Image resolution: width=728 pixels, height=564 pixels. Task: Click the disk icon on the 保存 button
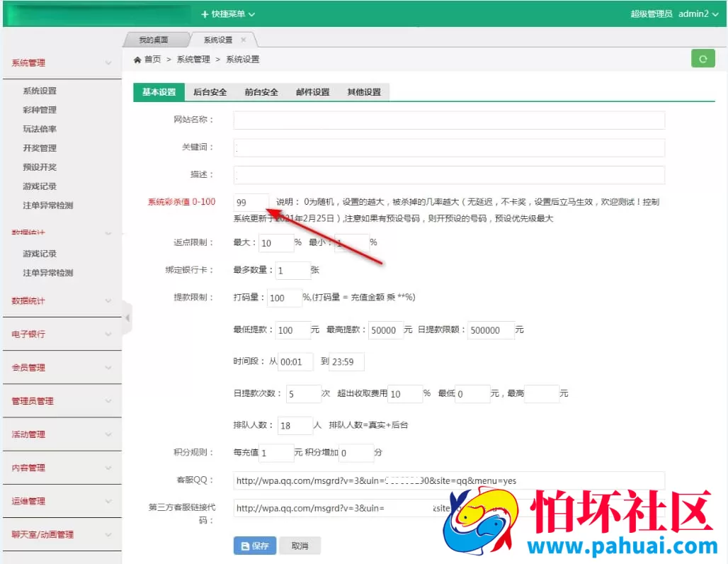[246, 546]
